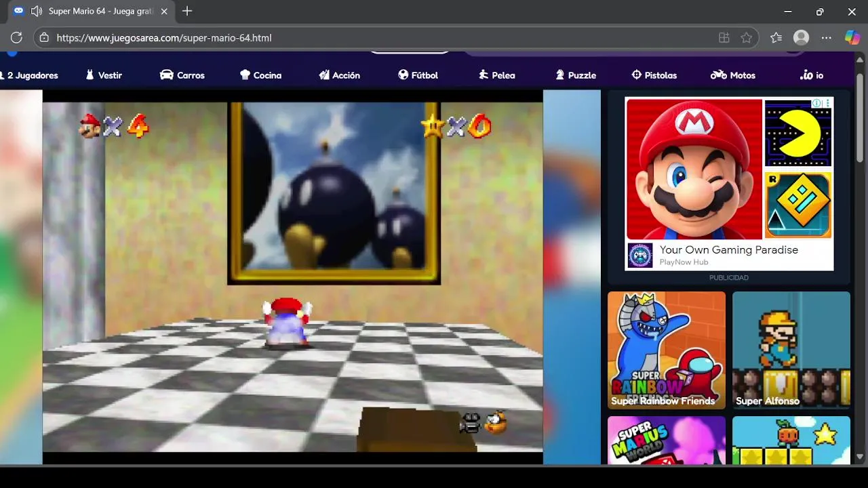The image size is (868, 488).
Task: Open a new browser tab
Action: (187, 11)
